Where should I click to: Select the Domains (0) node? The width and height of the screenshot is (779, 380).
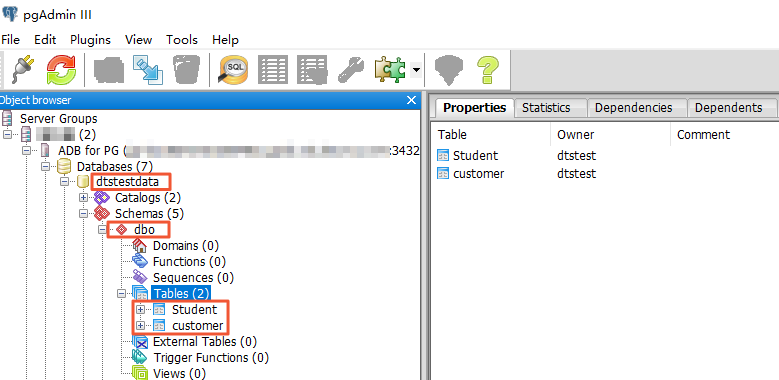(186, 245)
